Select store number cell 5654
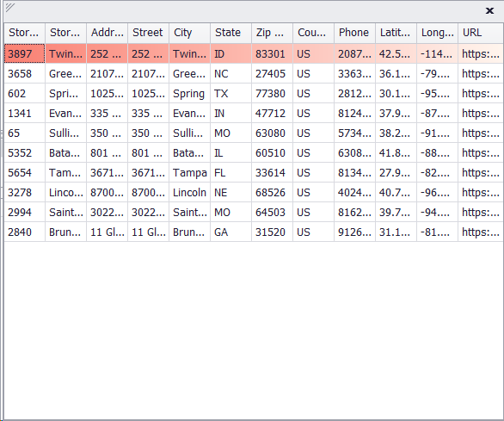The width and height of the screenshot is (504, 421). point(24,173)
